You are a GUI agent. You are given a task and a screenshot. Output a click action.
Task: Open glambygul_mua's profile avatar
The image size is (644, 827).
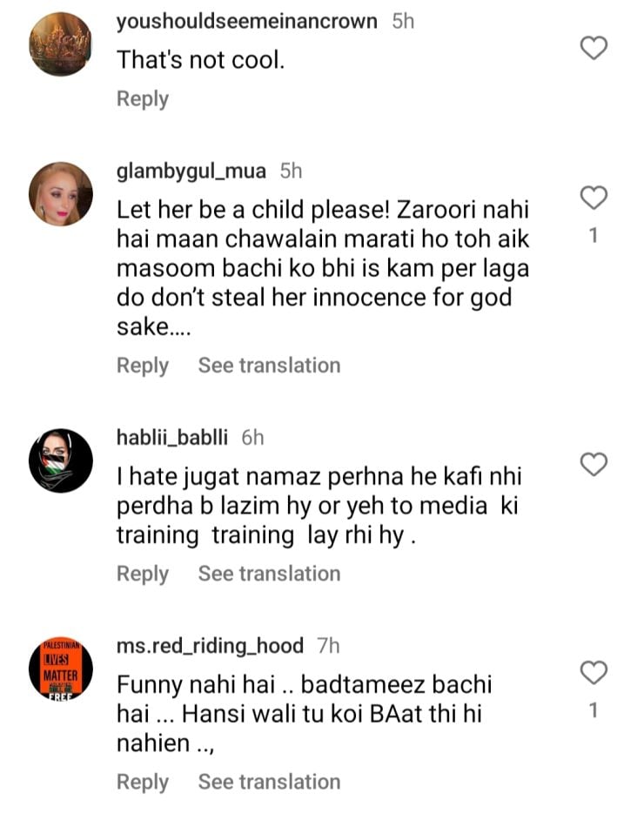click(x=61, y=194)
